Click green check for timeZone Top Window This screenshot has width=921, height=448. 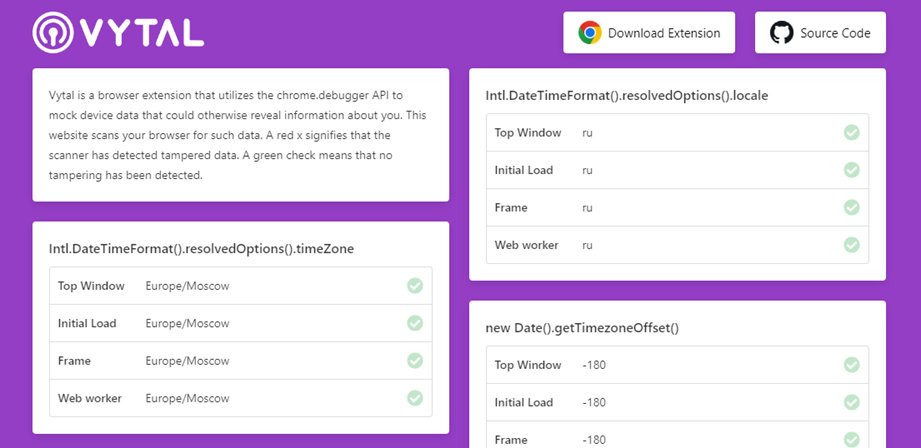tap(415, 286)
